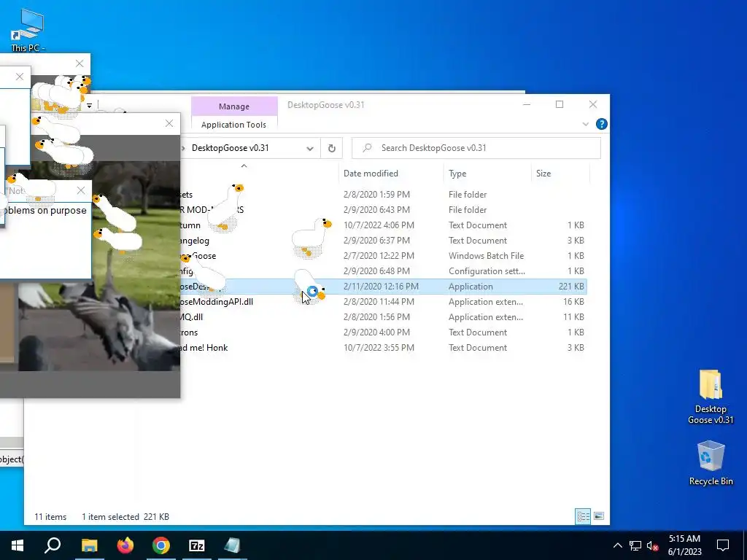The image size is (747, 560).
Task: Select the Text Document dated 10/7/2022 4:06 PM
Action: click(384, 225)
